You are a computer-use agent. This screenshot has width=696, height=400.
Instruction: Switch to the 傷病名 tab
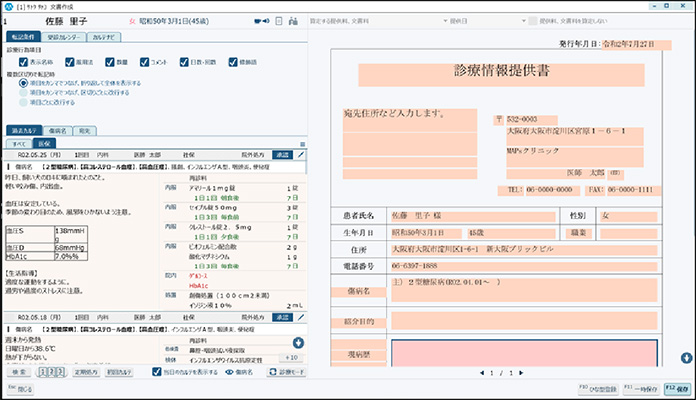pyautogui.click(x=58, y=131)
